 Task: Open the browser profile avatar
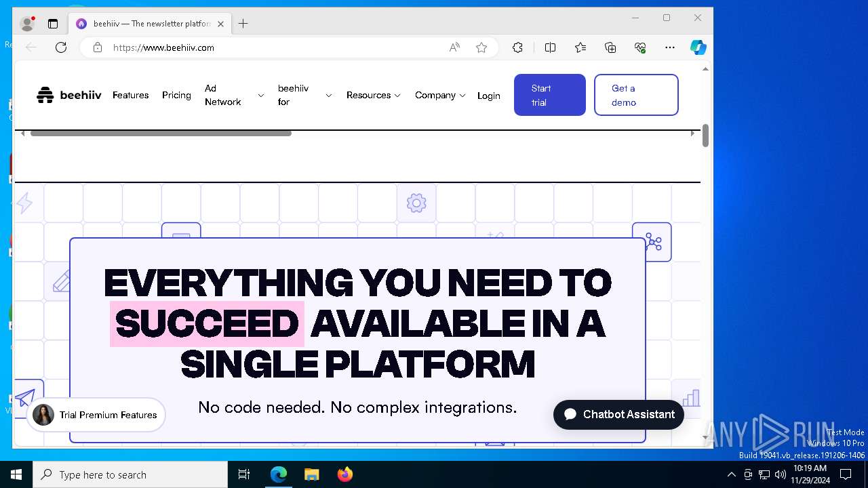point(28,24)
